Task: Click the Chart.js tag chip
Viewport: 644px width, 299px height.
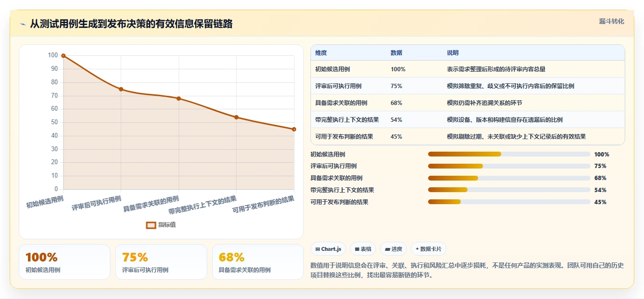Action: click(x=328, y=249)
